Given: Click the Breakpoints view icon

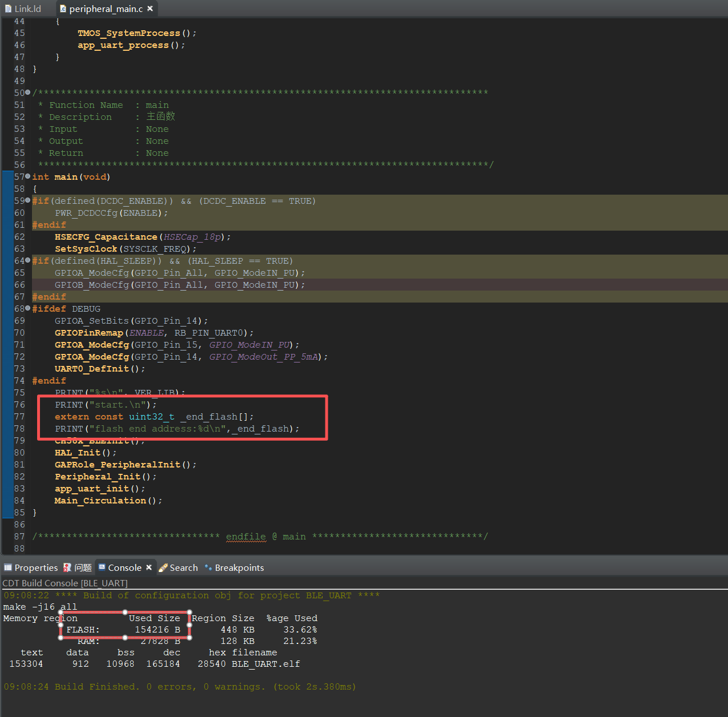Looking at the screenshot, I should pos(209,567).
